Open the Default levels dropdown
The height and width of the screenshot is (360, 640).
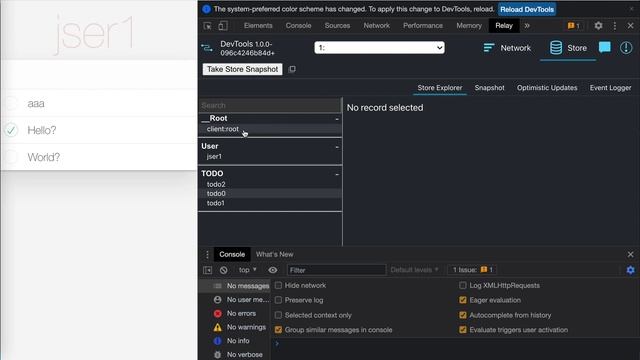[x=414, y=270]
